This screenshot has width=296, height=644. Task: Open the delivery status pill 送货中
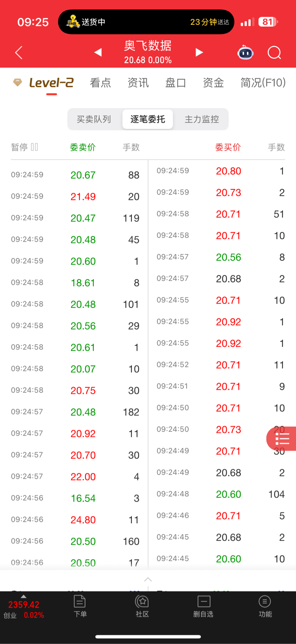pos(146,22)
